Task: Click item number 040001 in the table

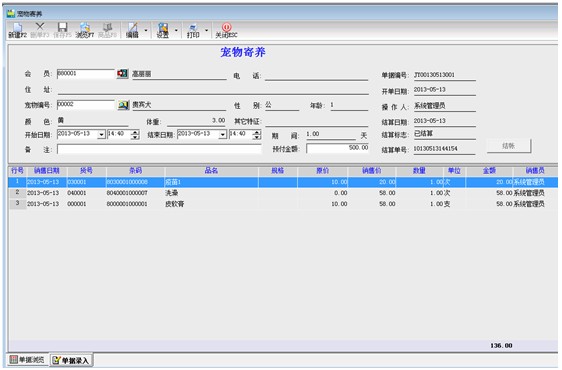Action: [x=77, y=193]
